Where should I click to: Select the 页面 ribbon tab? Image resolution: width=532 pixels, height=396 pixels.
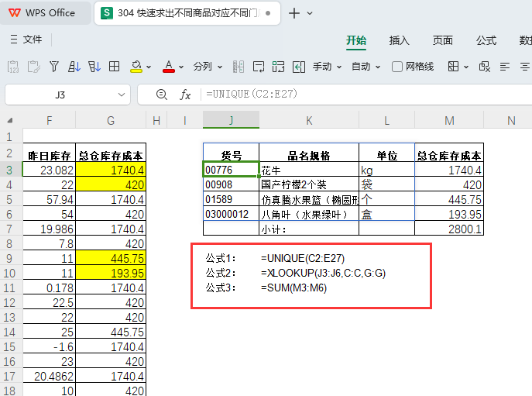(442, 40)
